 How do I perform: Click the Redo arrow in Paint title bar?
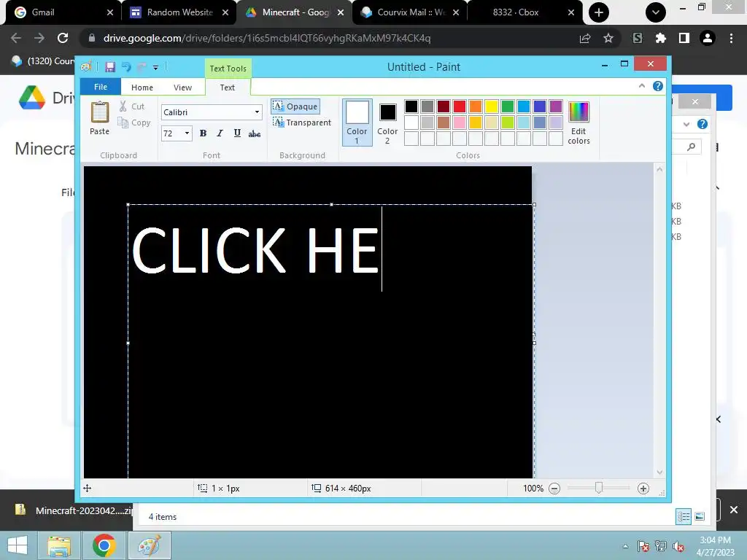(142, 67)
